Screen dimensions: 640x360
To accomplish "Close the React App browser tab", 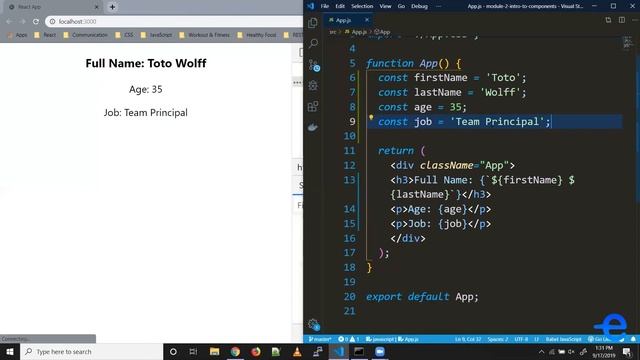I will click(x=97, y=7).
